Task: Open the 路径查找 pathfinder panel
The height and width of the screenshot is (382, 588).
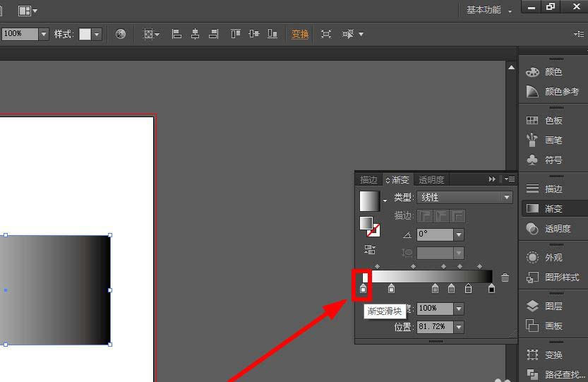Action: (555, 374)
